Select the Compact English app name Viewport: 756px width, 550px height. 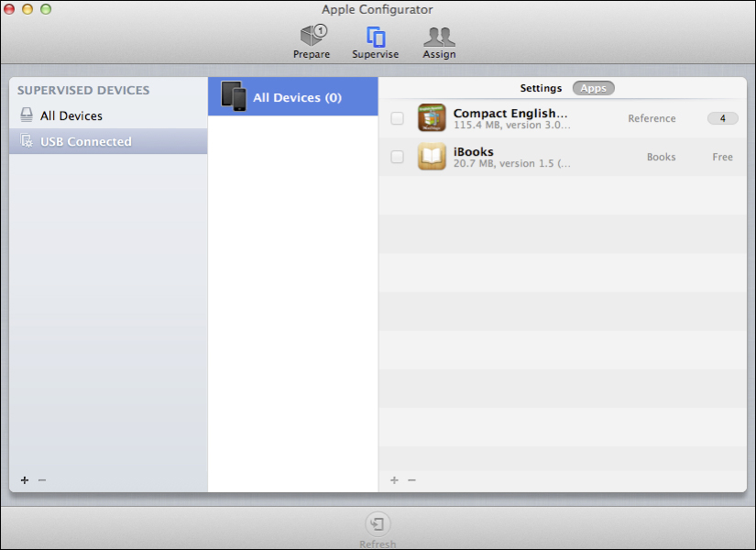(x=510, y=113)
